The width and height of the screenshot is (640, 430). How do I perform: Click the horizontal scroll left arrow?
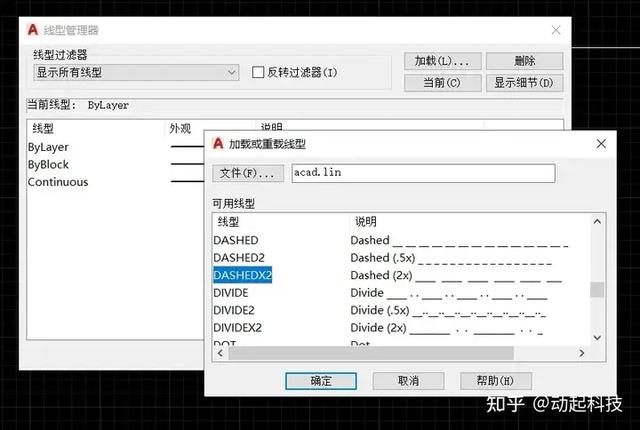pos(220,353)
